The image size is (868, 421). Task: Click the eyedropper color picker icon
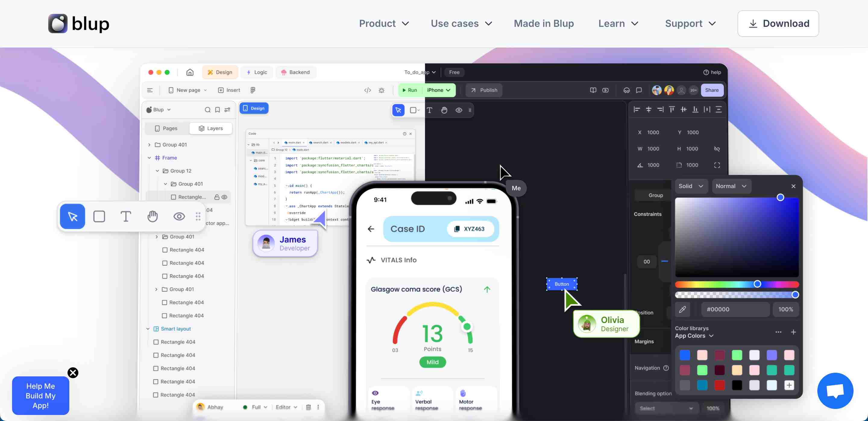682,309
